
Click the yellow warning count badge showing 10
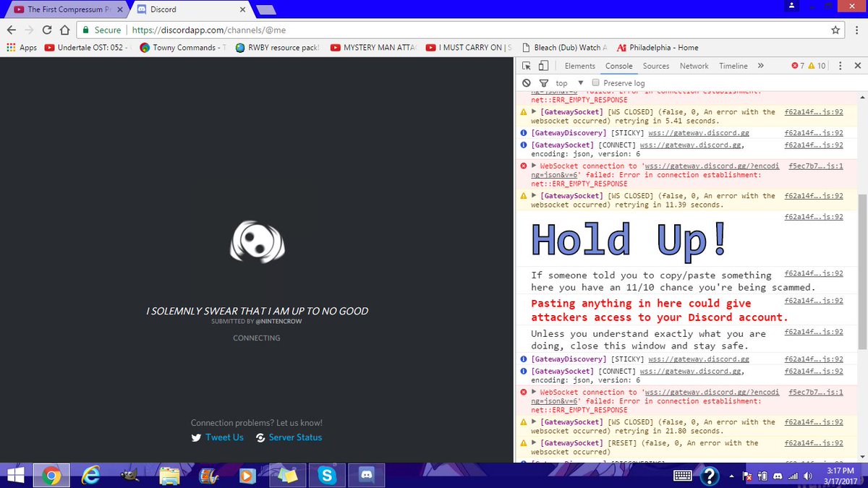point(817,66)
